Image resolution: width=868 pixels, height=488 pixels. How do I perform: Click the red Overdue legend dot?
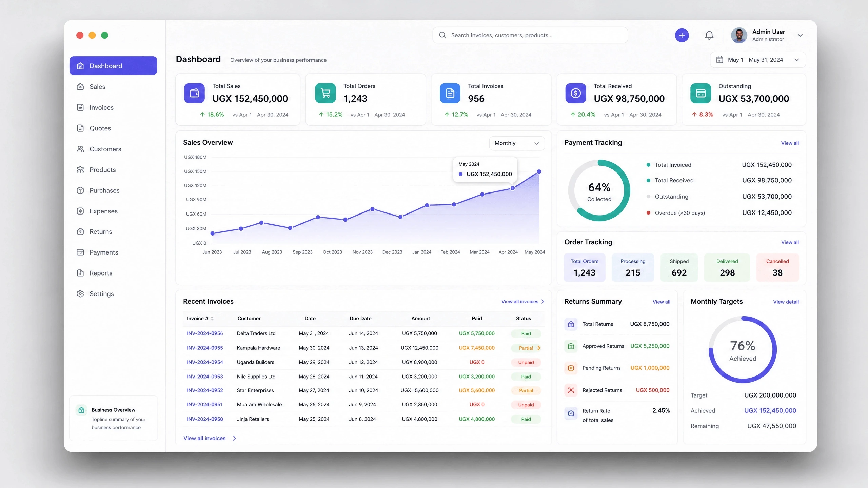(x=648, y=213)
